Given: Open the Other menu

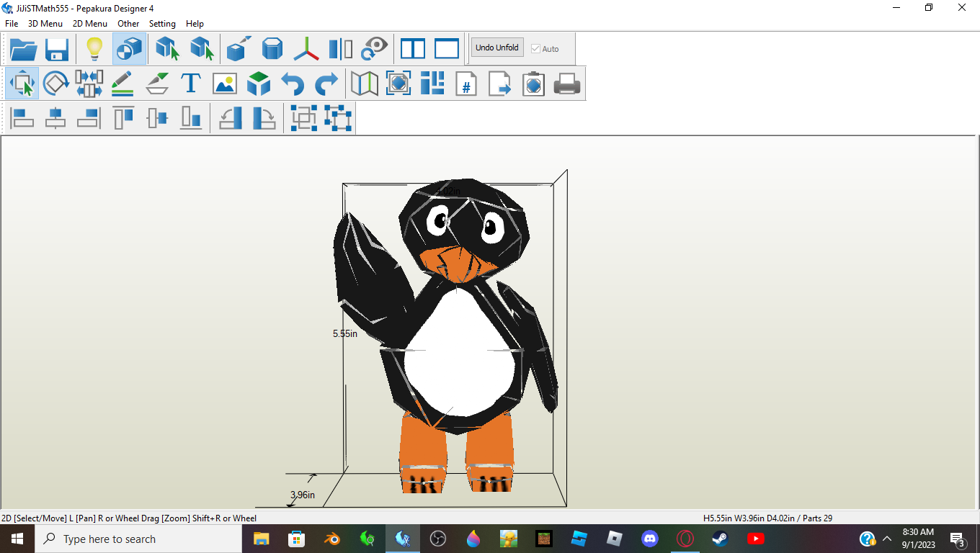Looking at the screenshot, I should 128,24.
